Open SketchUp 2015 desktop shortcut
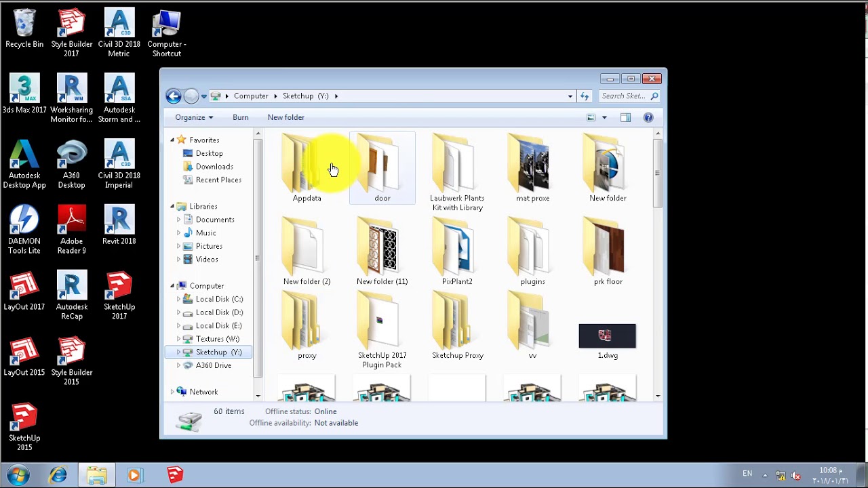Image resolution: width=868 pixels, height=488 pixels. 24,428
